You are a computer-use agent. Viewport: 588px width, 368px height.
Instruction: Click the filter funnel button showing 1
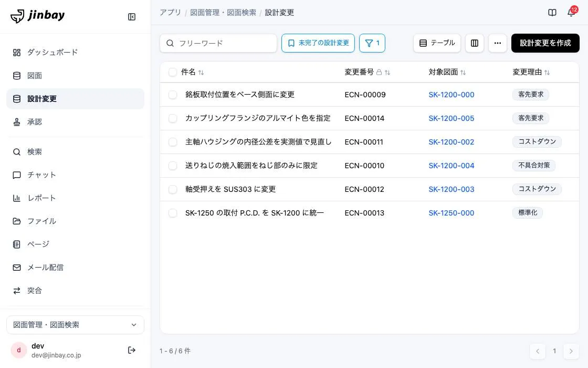click(x=372, y=43)
